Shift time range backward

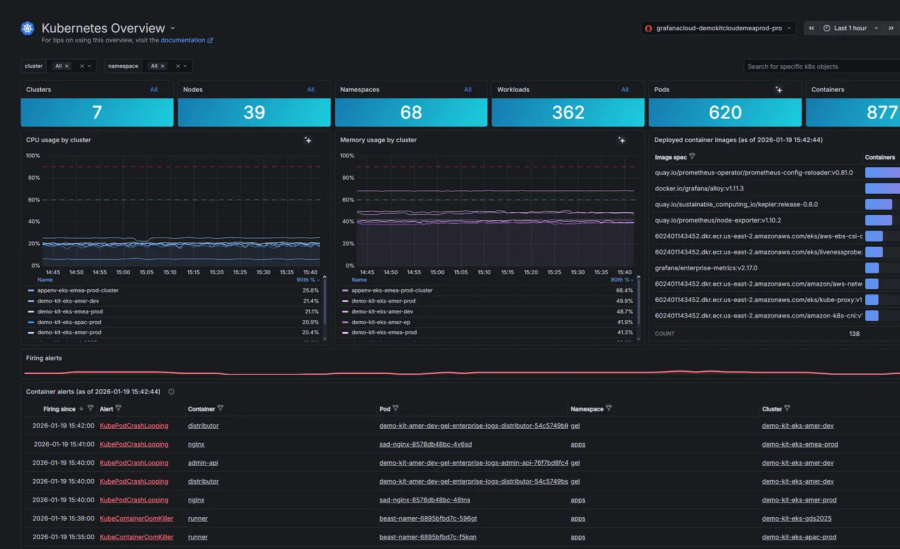[x=811, y=28]
